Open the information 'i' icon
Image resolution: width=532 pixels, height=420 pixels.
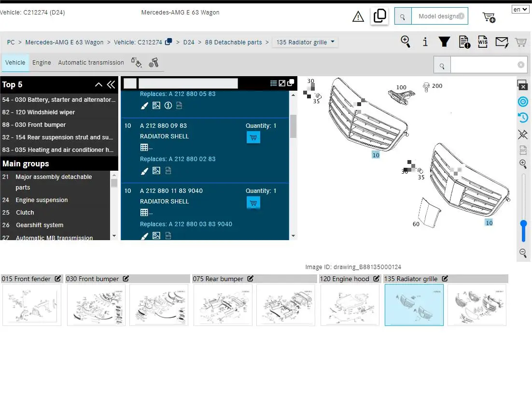425,41
